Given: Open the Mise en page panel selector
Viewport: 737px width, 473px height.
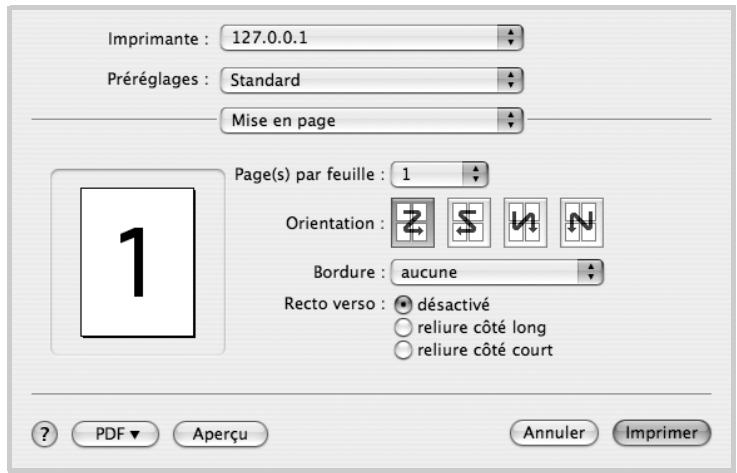Looking at the screenshot, I should pos(371,121).
